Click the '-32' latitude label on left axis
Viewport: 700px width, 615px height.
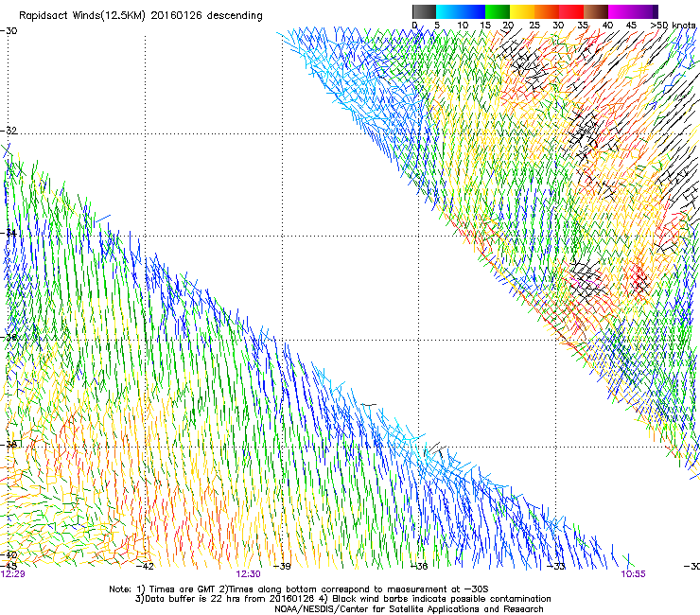[x=9, y=131]
